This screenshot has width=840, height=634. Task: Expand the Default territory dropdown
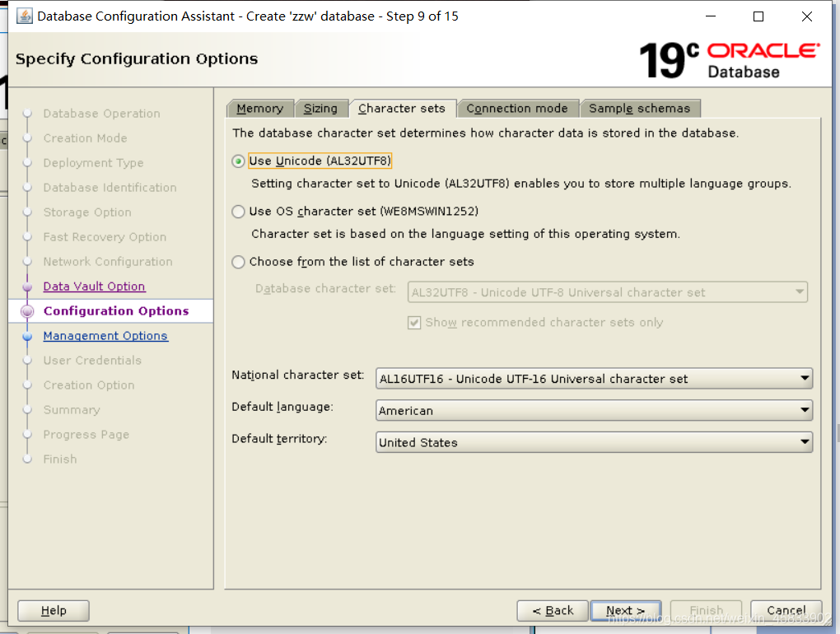[594, 442]
